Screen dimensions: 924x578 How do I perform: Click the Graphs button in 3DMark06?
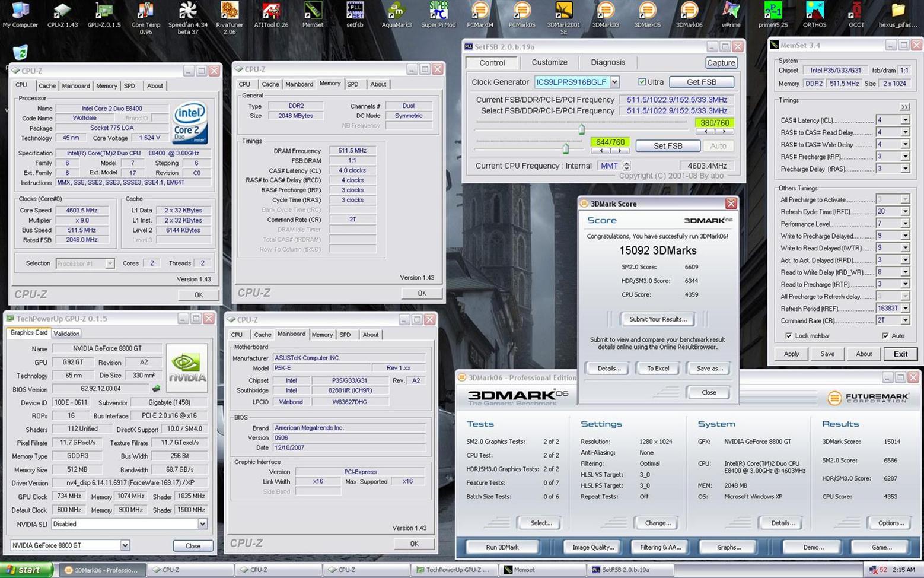click(728, 547)
